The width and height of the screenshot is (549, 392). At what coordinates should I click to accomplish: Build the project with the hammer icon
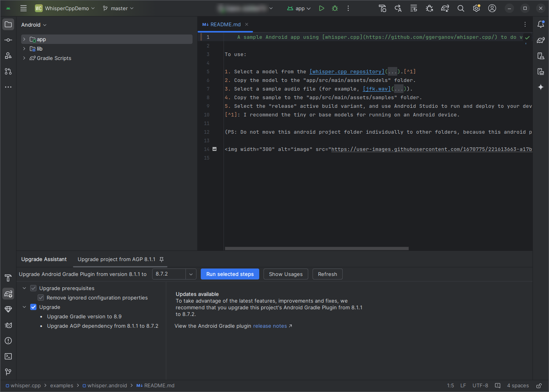382,8
